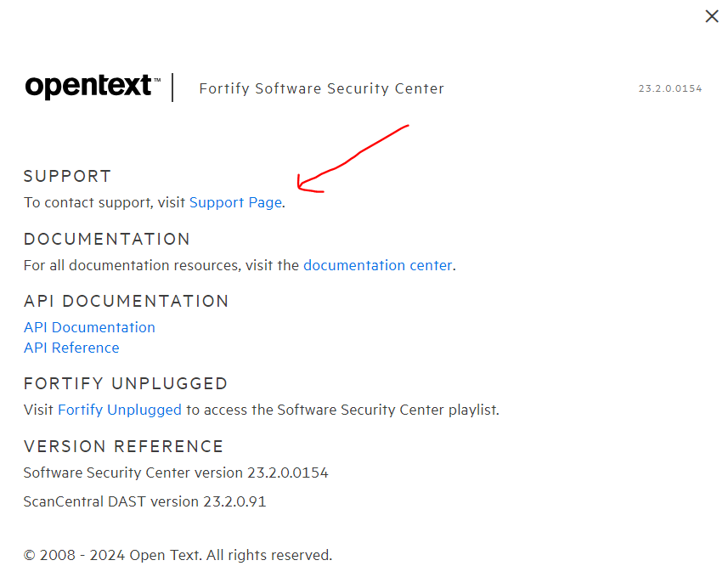This screenshot has height=583, width=728.
Task: Click the trademark symbol next to opentext
Action: click(x=158, y=78)
